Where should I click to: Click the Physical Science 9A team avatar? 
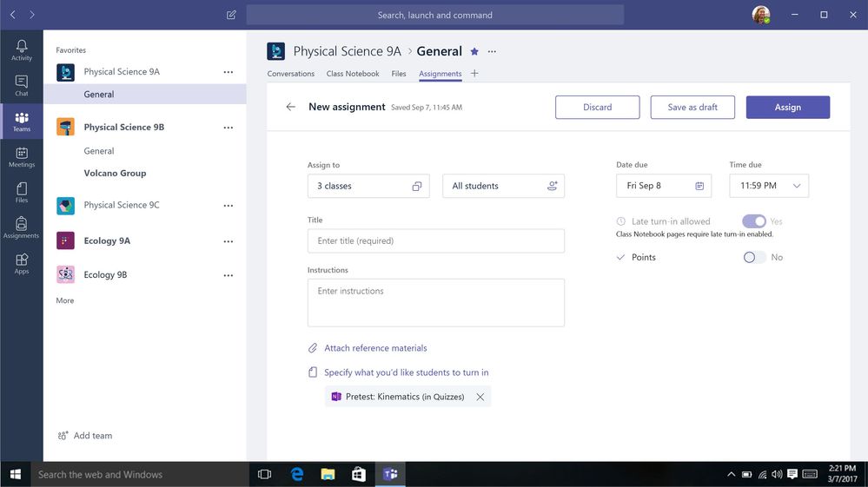[x=65, y=72]
